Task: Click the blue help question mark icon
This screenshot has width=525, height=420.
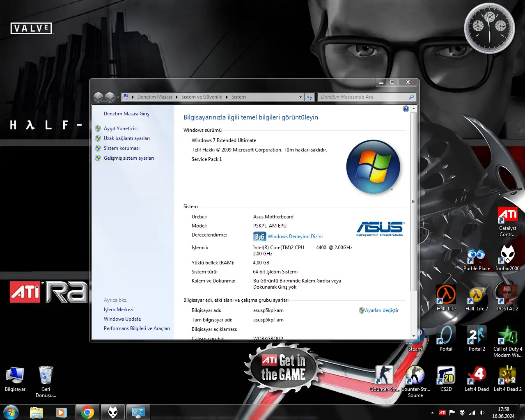Action: point(406,109)
